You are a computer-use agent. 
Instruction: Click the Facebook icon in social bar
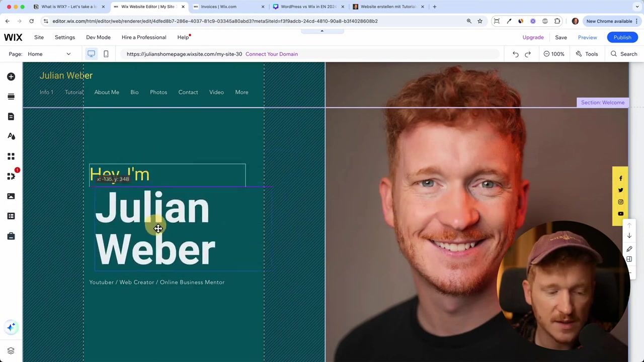coord(620,178)
